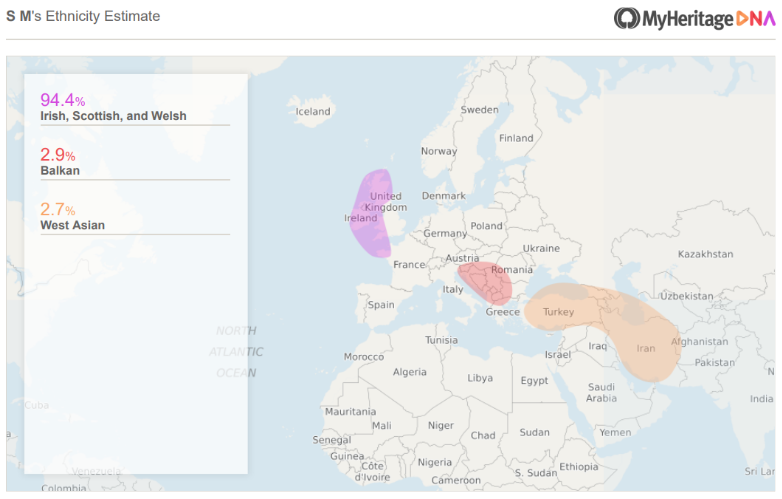The width and height of the screenshot is (782, 499).
Task: Click the MyHeritage DNA logo
Action: coord(694,18)
